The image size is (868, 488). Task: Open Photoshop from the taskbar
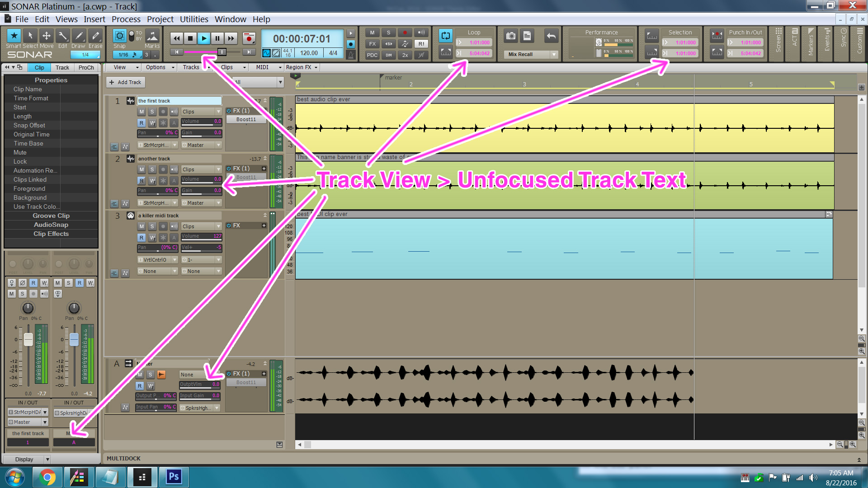[174, 477]
